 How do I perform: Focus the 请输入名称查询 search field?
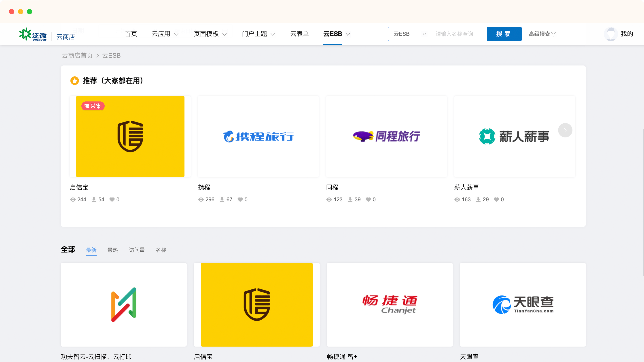[458, 34]
